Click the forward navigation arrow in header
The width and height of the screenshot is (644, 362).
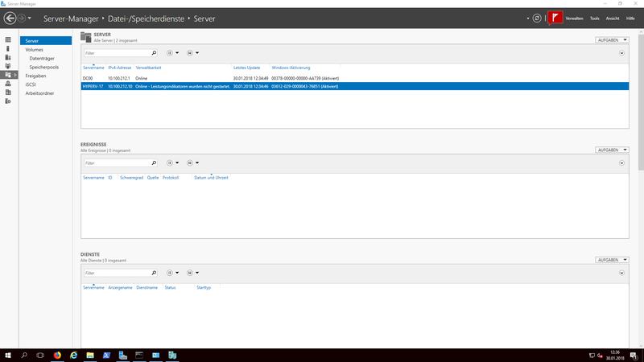[x=22, y=18]
